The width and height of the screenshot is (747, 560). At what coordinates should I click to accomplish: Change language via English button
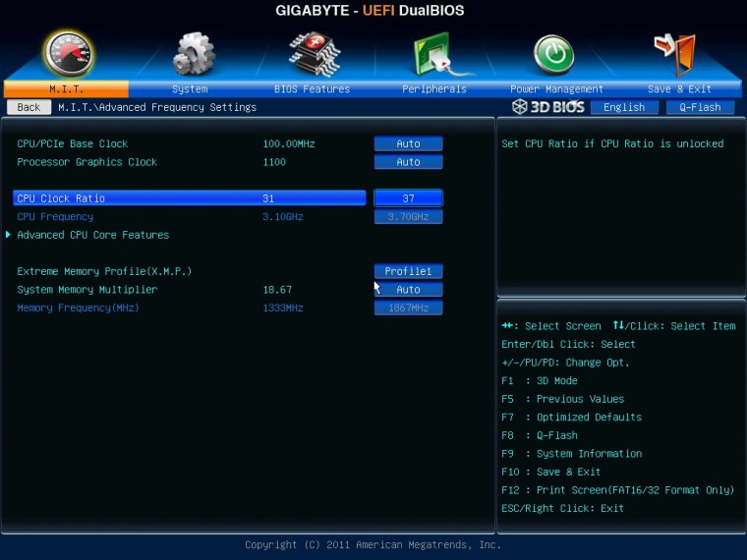tap(624, 107)
